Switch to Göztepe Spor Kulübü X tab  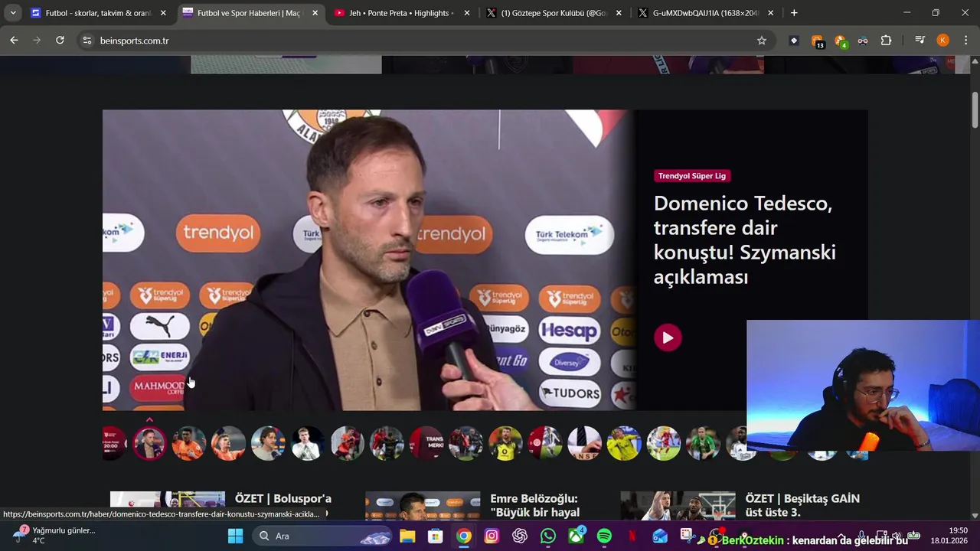554,13
